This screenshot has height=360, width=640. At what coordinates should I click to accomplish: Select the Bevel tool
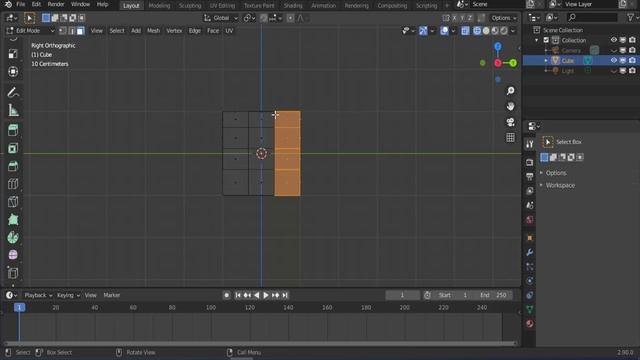(13, 166)
